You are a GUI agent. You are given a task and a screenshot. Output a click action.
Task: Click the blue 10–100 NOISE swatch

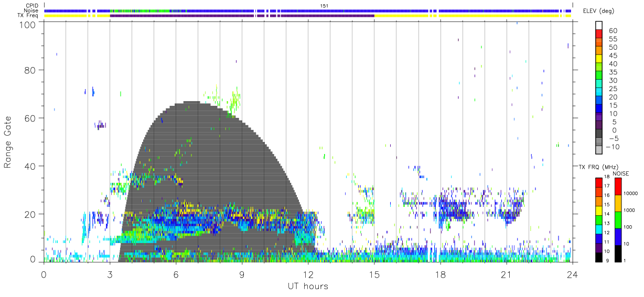click(x=618, y=236)
